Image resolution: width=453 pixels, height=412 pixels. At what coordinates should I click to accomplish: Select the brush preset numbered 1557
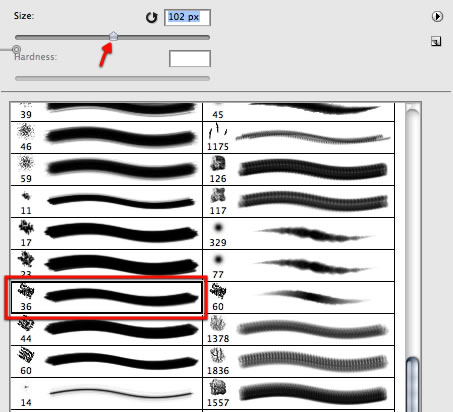(x=298, y=394)
